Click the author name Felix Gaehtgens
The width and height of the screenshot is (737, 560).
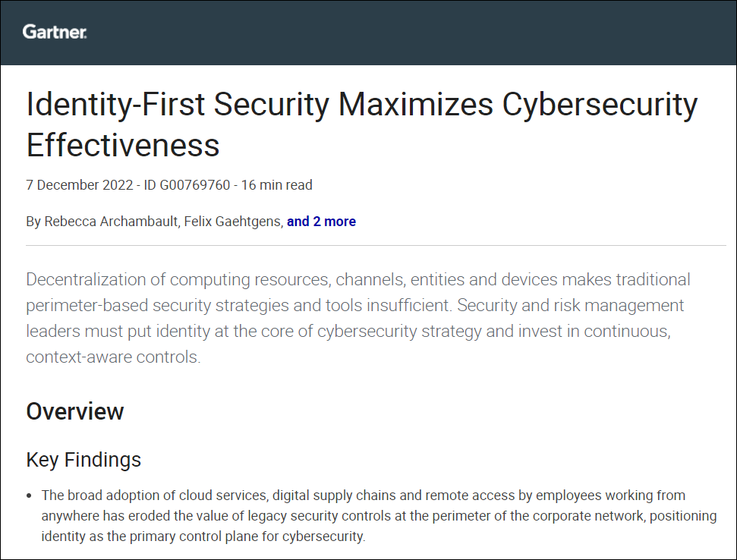click(233, 222)
